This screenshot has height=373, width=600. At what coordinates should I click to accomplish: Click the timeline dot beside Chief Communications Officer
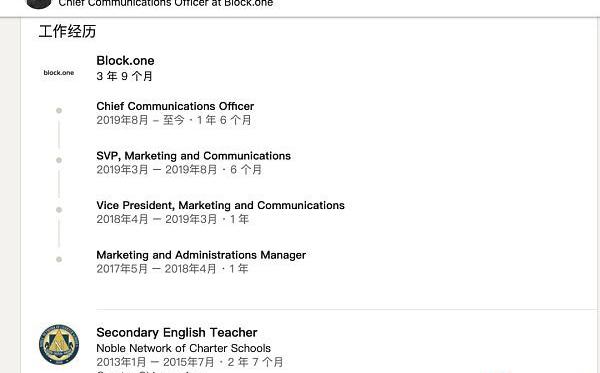(59, 111)
